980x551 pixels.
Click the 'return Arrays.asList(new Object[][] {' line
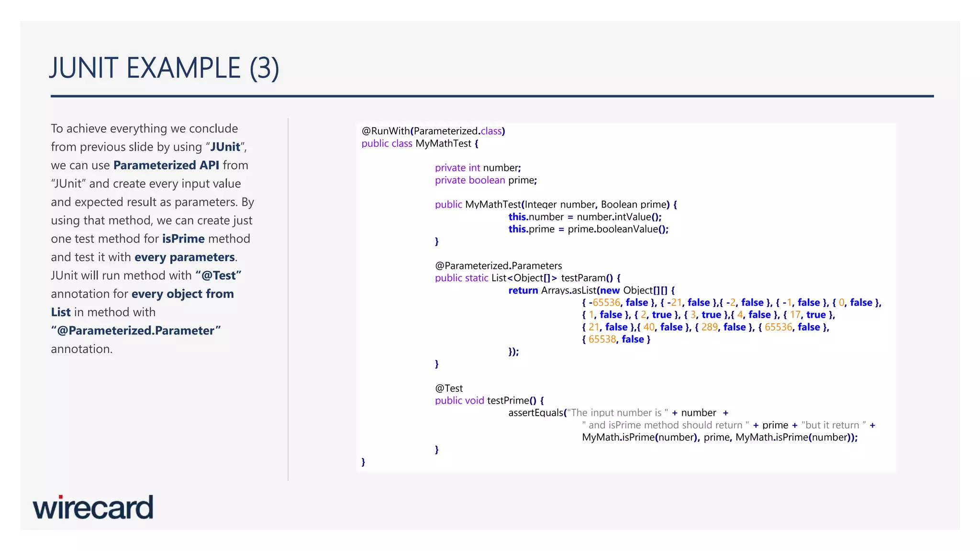pos(591,290)
